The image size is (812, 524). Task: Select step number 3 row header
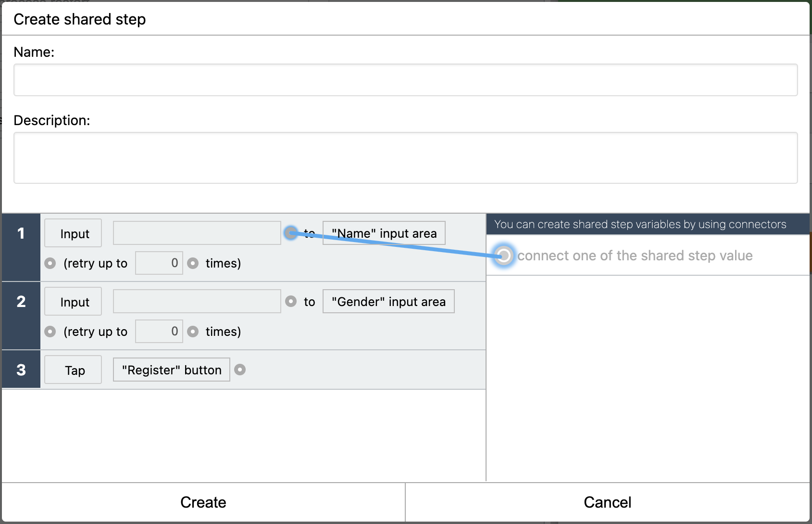tap(21, 370)
